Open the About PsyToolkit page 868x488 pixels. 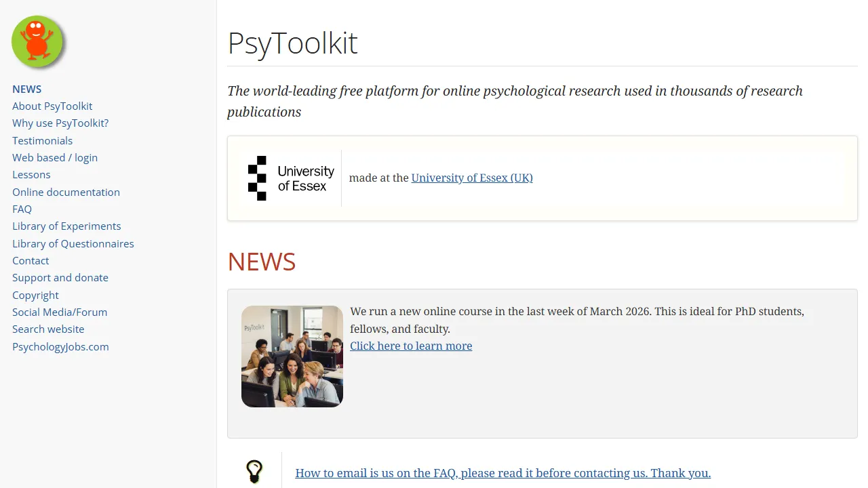tap(52, 106)
